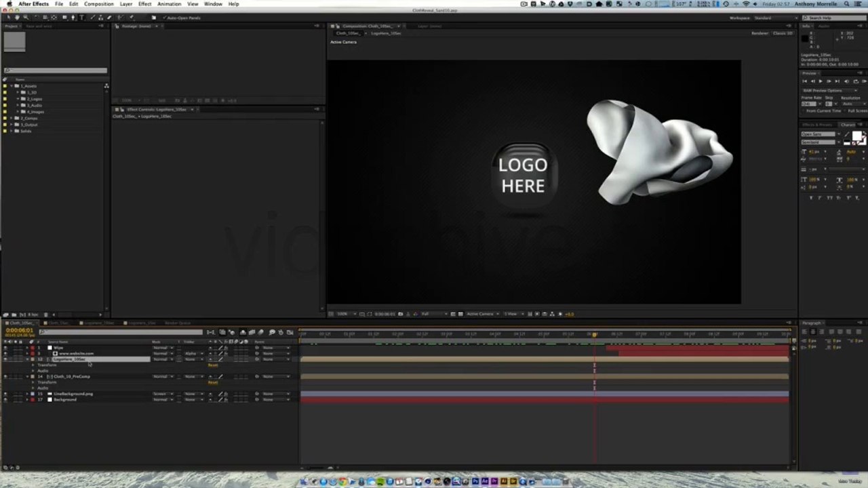The height and width of the screenshot is (488, 868).
Task: Hide the LineBackground.png layer
Action: 5,394
